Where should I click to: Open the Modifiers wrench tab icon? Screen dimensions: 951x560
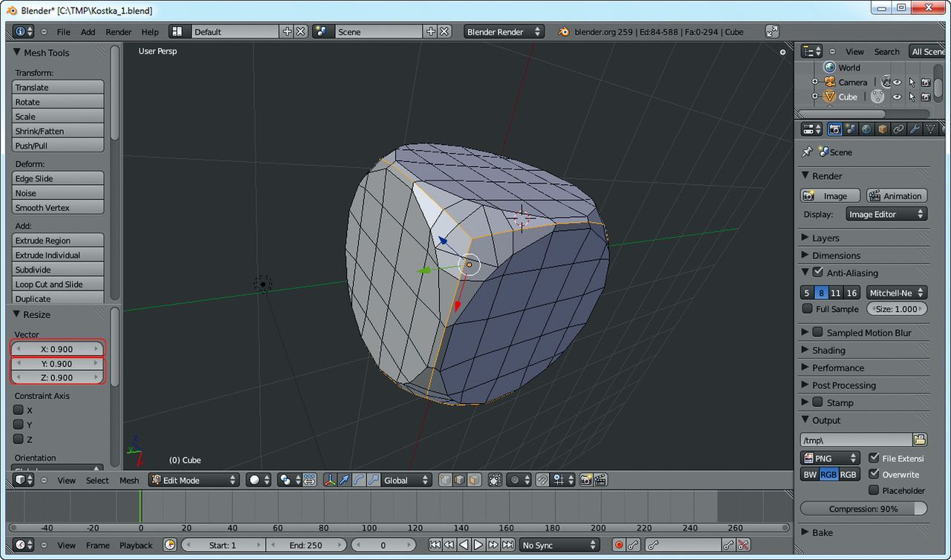pos(914,129)
